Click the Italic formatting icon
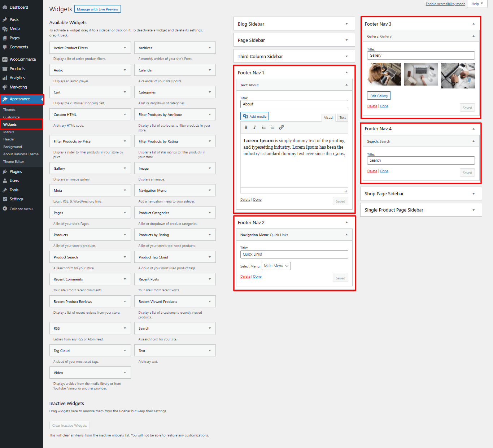The image size is (493, 448). coord(255,127)
